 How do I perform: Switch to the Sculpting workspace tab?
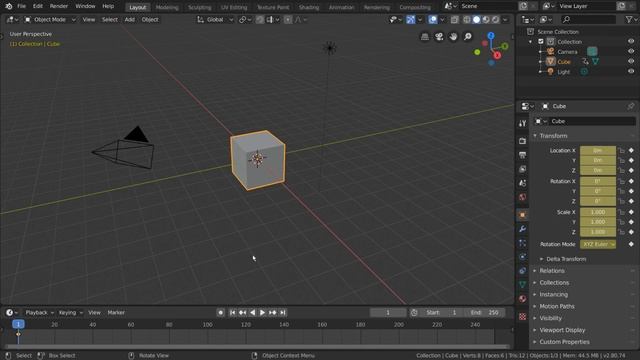200,7
